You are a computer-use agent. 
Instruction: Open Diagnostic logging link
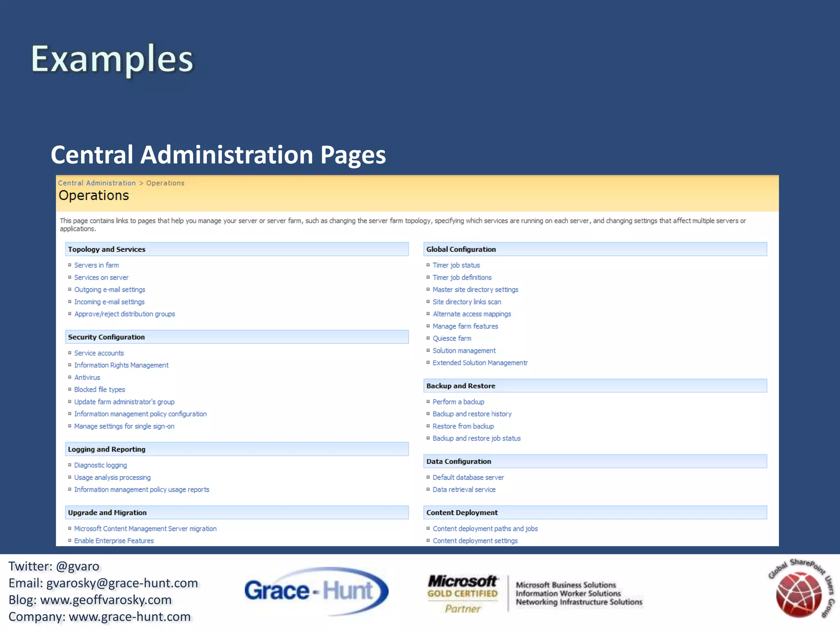100,465
